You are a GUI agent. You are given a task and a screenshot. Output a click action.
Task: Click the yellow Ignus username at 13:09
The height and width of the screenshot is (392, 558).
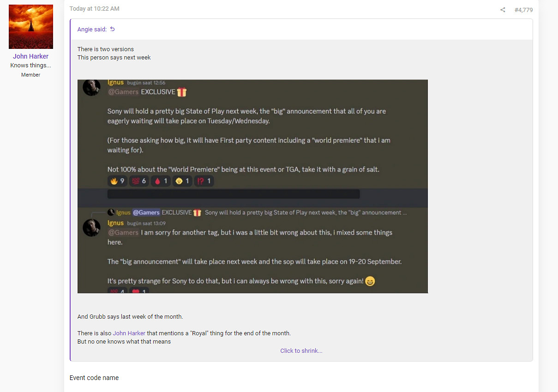pyautogui.click(x=115, y=223)
